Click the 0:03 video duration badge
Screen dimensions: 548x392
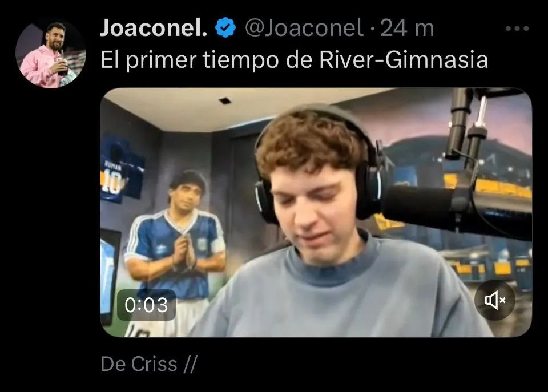147,305
